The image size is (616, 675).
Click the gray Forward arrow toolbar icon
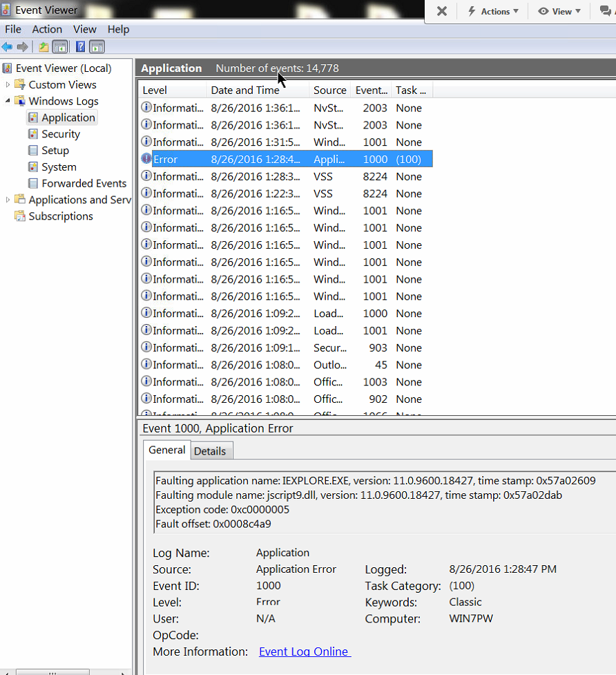pos(22,47)
